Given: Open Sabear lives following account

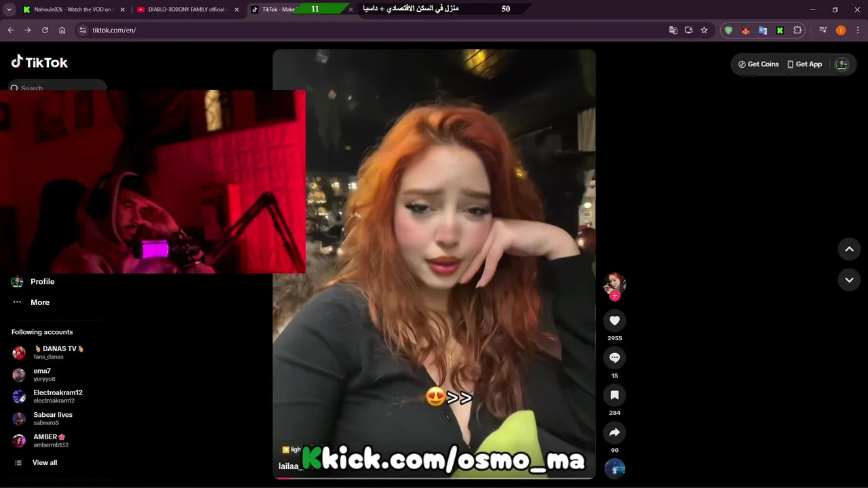Looking at the screenshot, I should pyautogui.click(x=53, y=419).
